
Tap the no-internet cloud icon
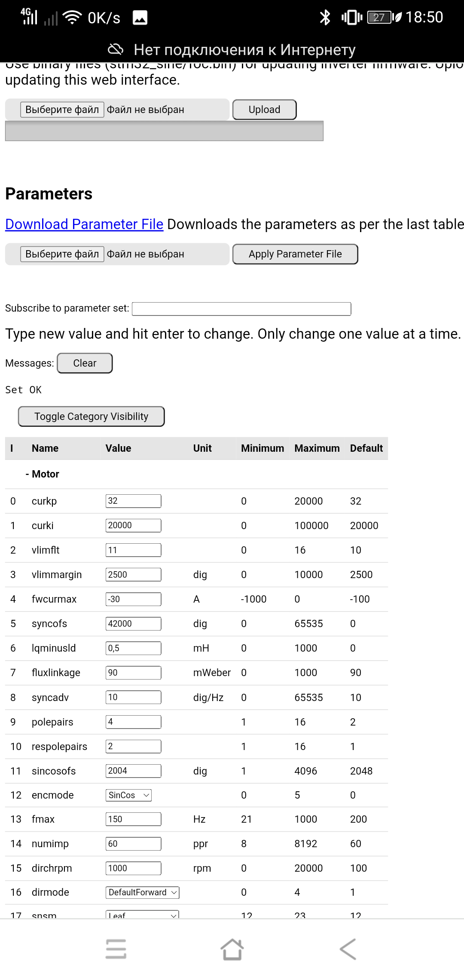point(115,50)
